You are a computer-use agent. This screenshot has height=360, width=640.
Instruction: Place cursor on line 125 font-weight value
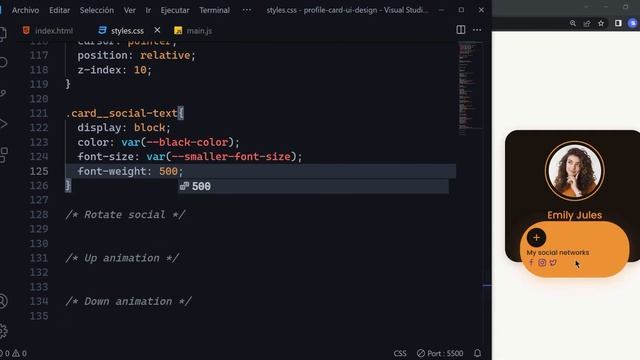(x=168, y=171)
